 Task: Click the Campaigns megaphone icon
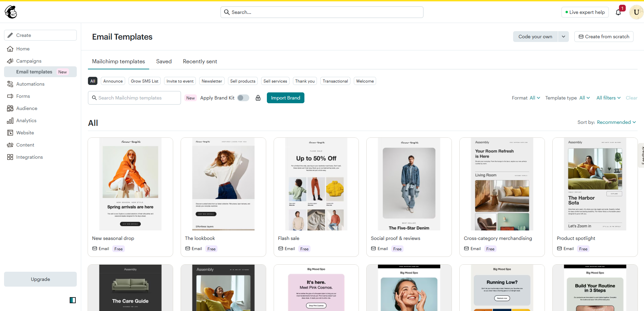10,61
